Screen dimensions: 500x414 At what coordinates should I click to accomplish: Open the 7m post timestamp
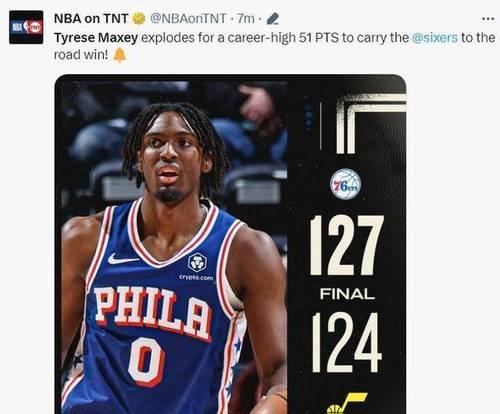(246, 18)
